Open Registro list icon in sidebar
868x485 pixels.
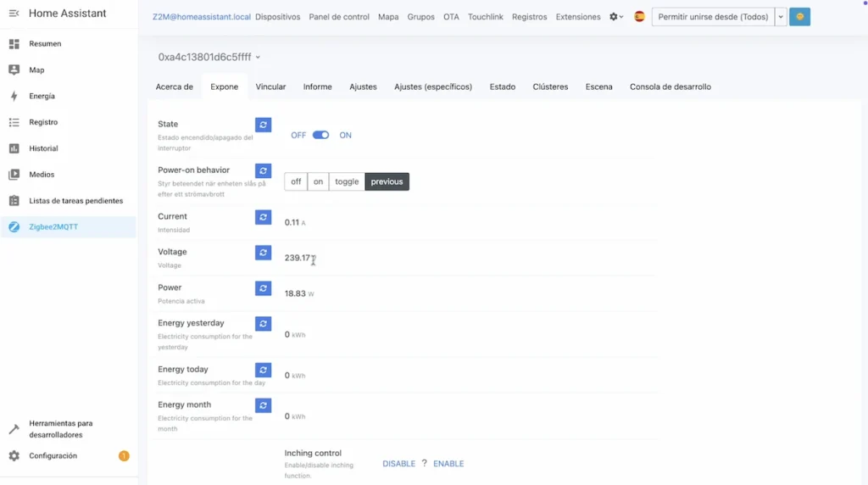14,122
